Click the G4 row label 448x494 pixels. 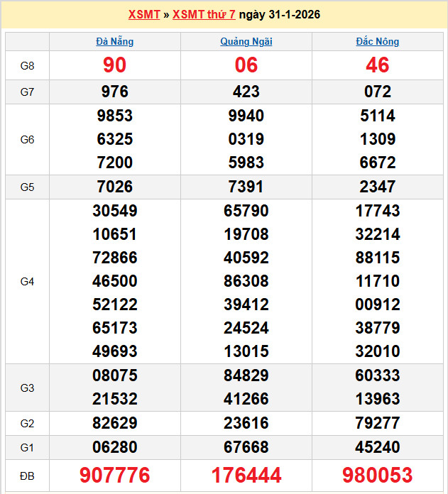tap(27, 281)
